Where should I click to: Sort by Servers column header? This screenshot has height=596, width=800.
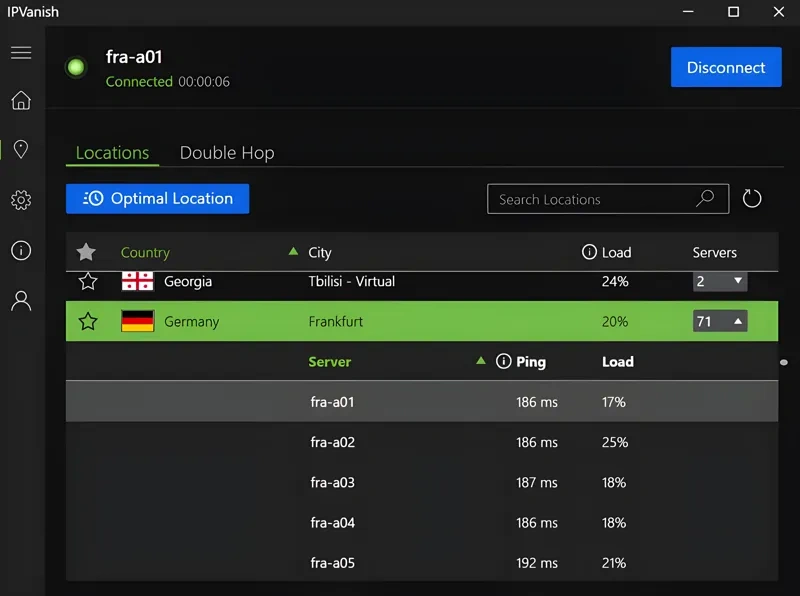714,253
